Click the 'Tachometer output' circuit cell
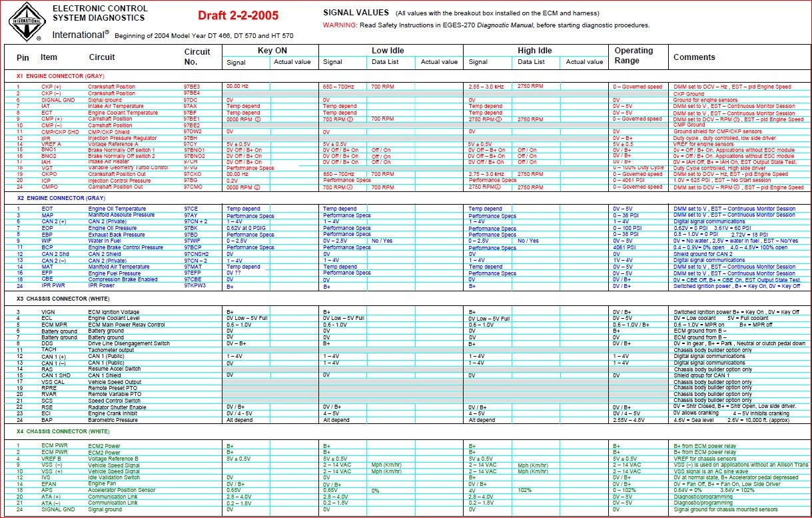Image resolution: width=812 pixels, height=518 pixels. coord(111,350)
